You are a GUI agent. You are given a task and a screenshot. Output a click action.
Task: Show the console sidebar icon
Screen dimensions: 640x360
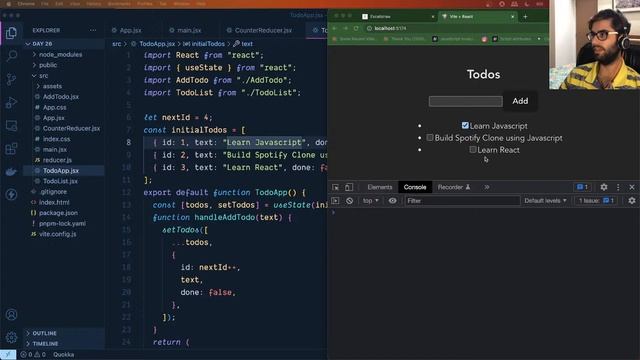[x=335, y=201]
